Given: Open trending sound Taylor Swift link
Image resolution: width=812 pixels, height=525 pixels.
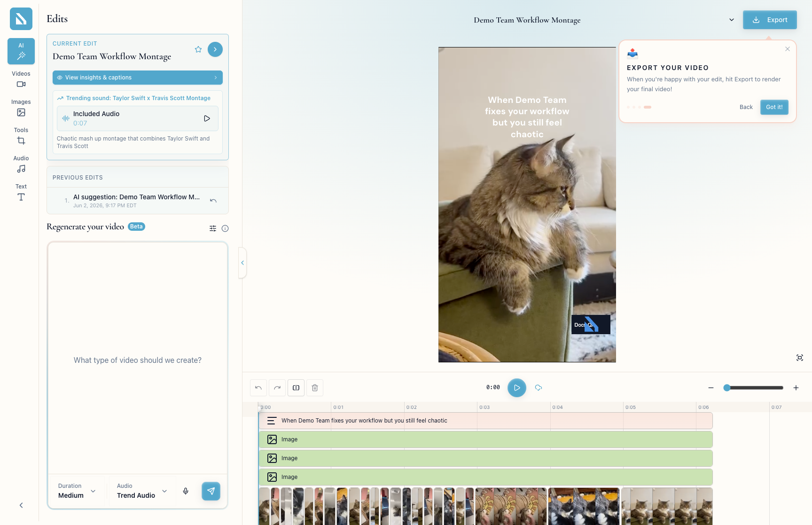Looking at the screenshot, I should pyautogui.click(x=138, y=98).
